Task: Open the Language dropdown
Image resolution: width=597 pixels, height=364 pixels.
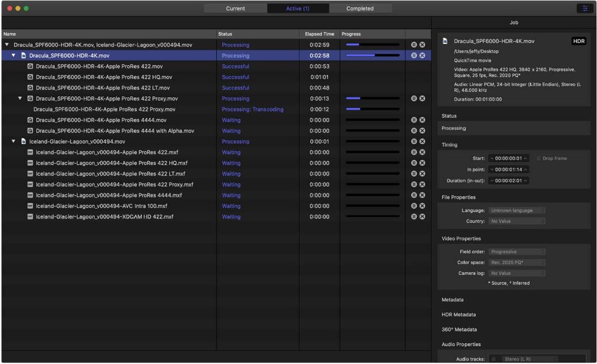Action: click(x=517, y=211)
